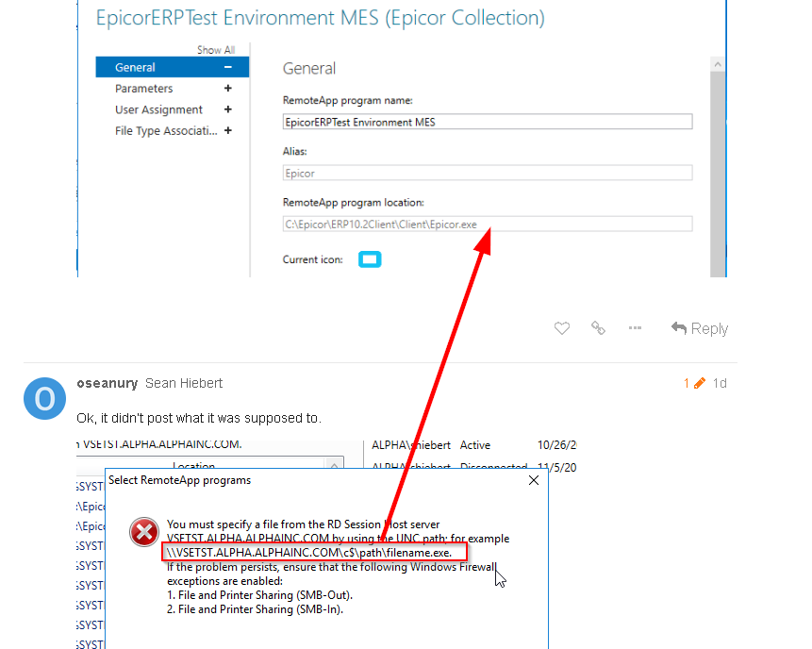Click the Location column header
812x649 pixels.
point(193,466)
